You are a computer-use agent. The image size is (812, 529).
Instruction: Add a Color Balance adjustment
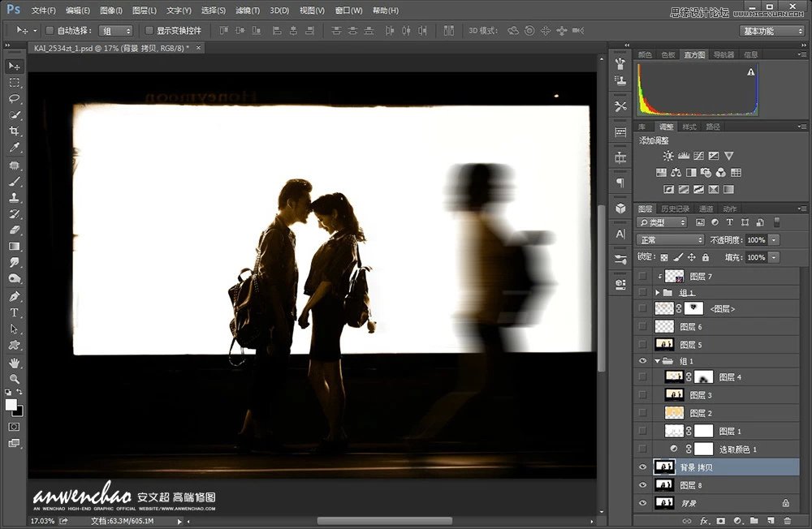click(x=676, y=172)
